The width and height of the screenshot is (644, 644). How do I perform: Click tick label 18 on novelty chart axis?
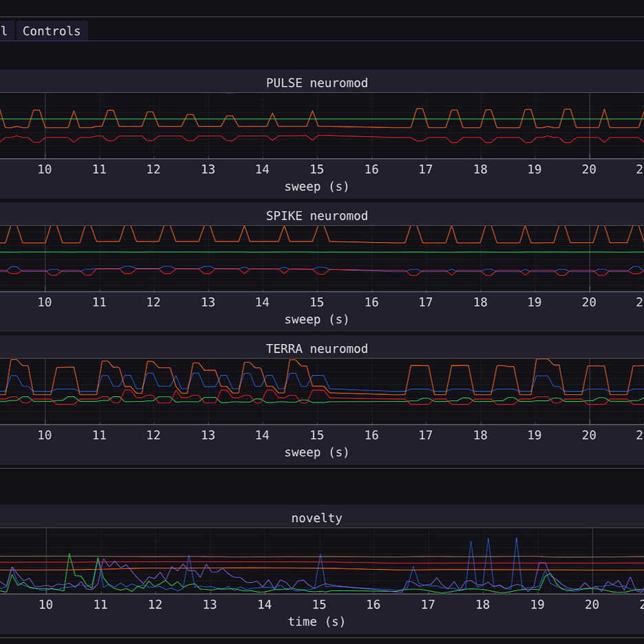[x=482, y=605]
